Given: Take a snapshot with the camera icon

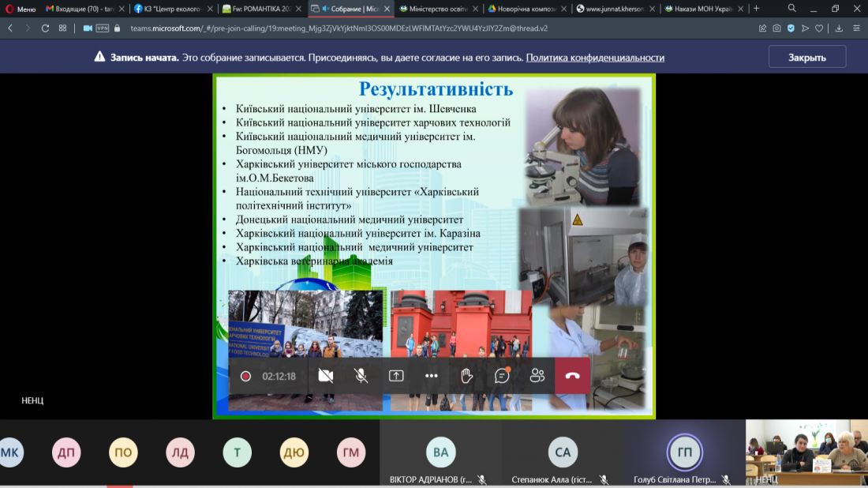Looking at the screenshot, I should coord(776,28).
